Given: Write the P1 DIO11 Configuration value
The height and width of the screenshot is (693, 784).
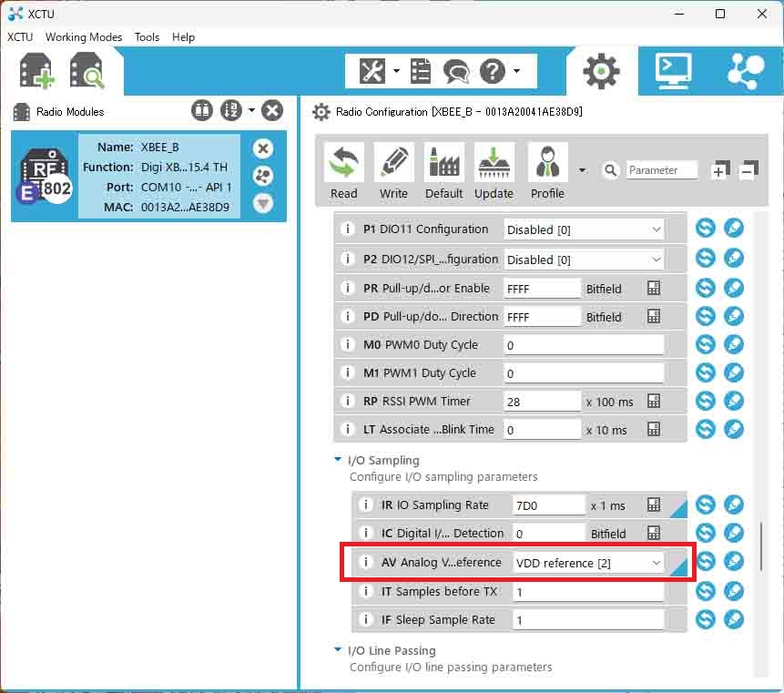Looking at the screenshot, I should pos(734,229).
